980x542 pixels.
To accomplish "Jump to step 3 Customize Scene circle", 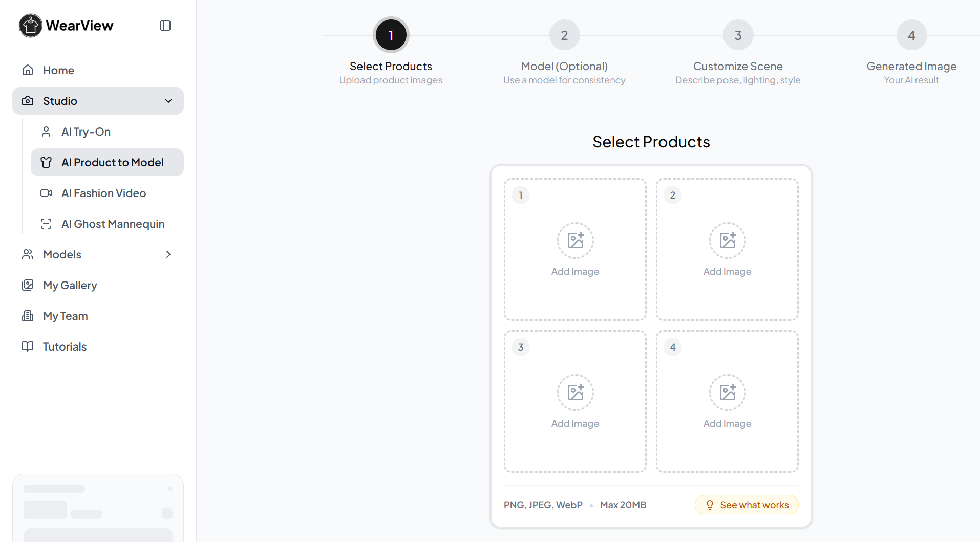I will 738,35.
